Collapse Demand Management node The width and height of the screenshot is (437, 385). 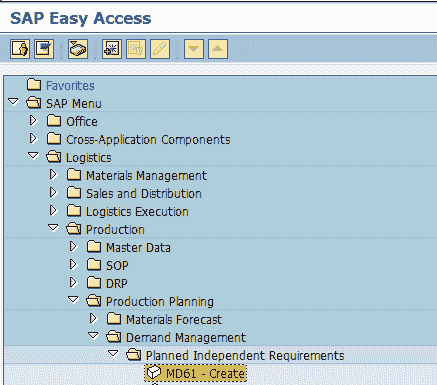[93, 335]
